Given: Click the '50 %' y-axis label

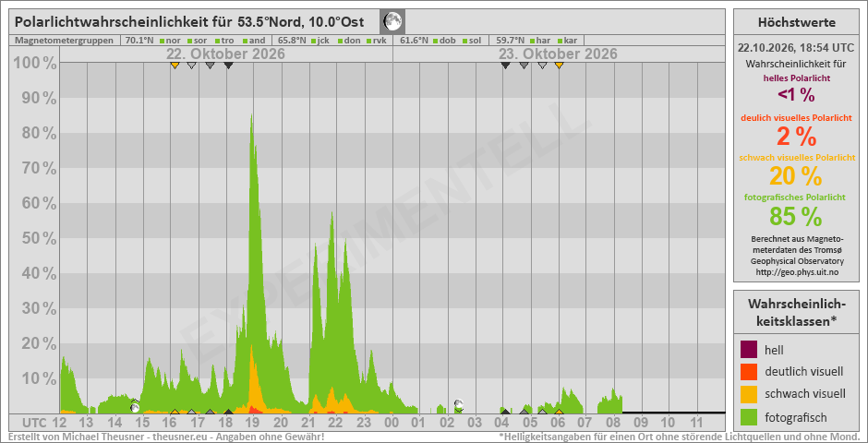Looking at the screenshot, I should coord(39,238).
